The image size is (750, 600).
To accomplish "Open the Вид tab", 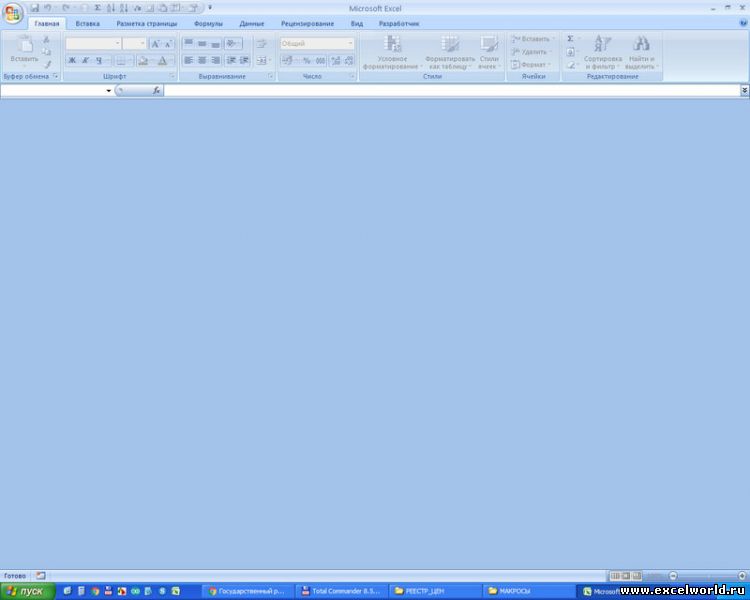I will pyautogui.click(x=356, y=23).
